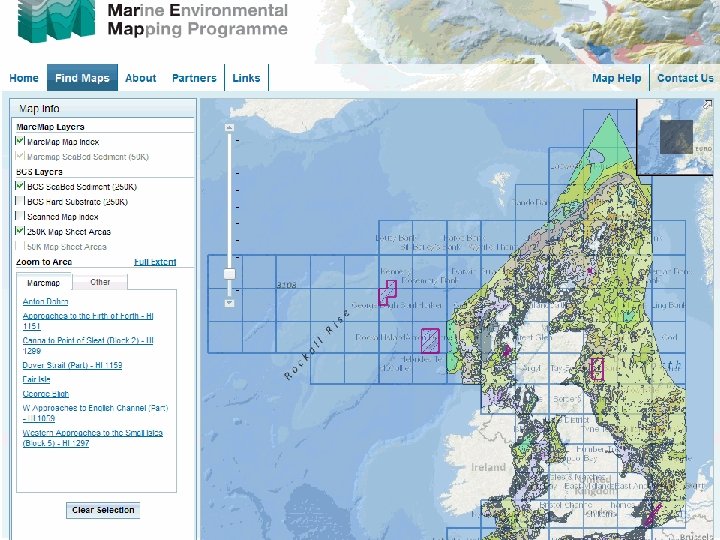
Task: Click the overview map extent rectangle
Action: pos(676,137)
